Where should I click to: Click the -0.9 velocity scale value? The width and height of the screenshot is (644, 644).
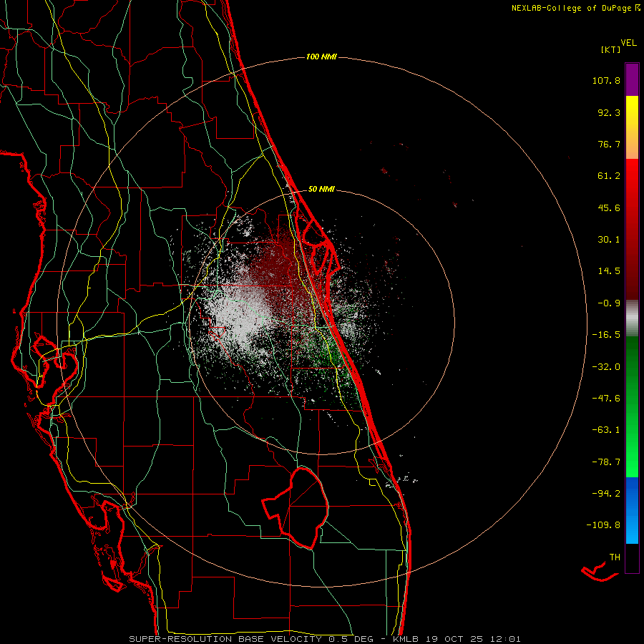pyautogui.click(x=609, y=303)
